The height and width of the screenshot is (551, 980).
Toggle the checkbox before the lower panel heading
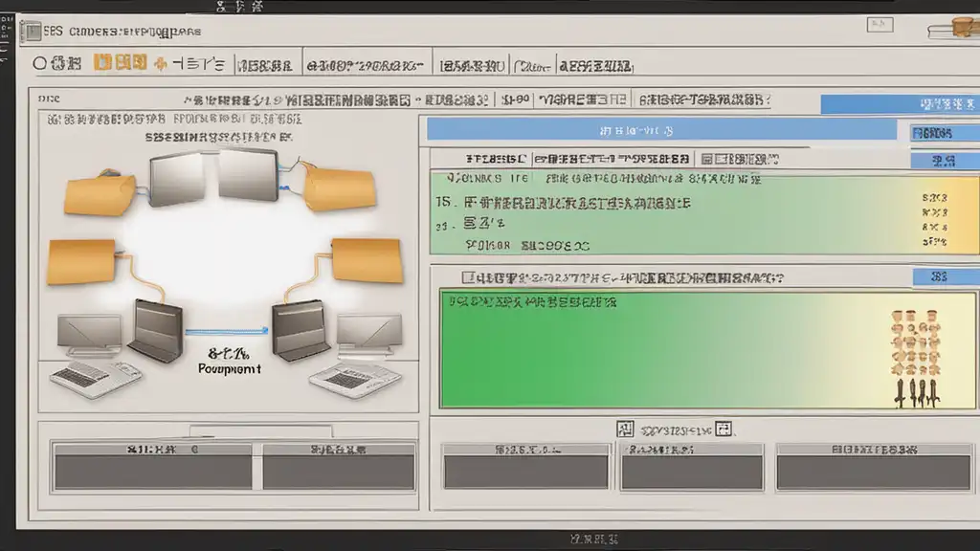(467, 276)
